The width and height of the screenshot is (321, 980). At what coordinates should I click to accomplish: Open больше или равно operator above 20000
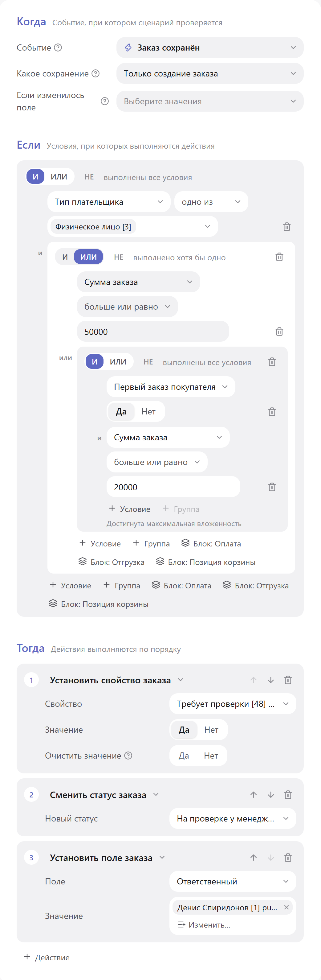[157, 462]
